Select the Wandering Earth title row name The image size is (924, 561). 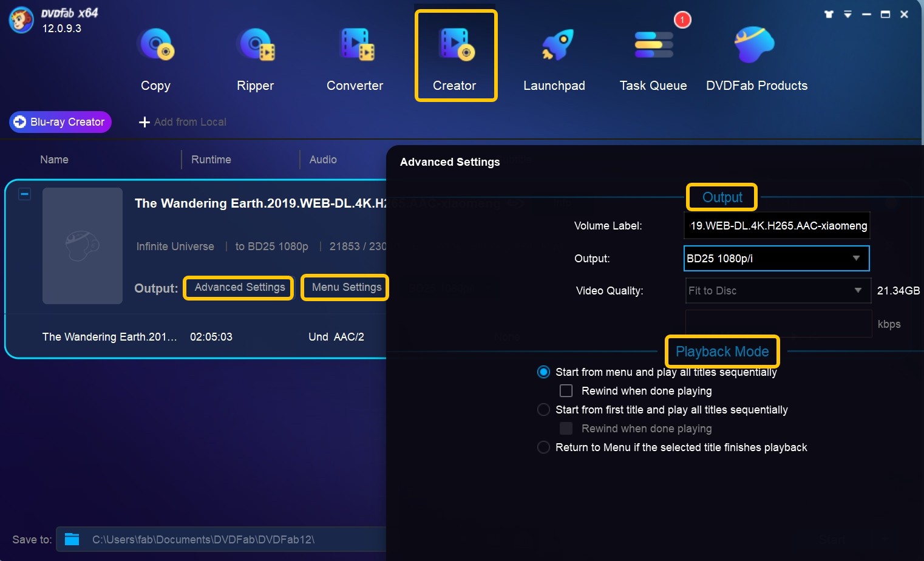click(x=109, y=337)
